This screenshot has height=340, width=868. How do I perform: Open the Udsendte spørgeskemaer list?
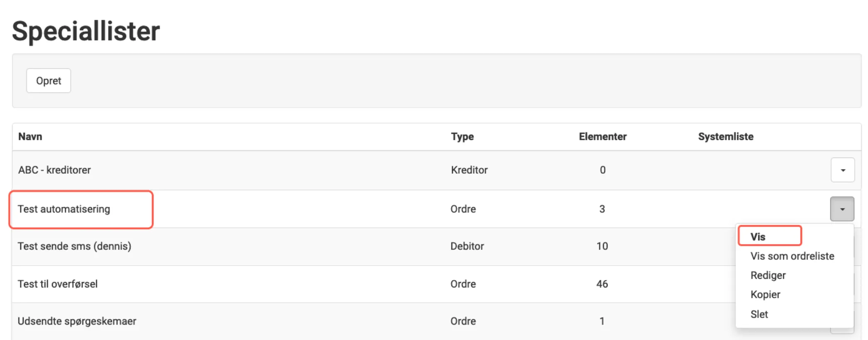(77, 321)
